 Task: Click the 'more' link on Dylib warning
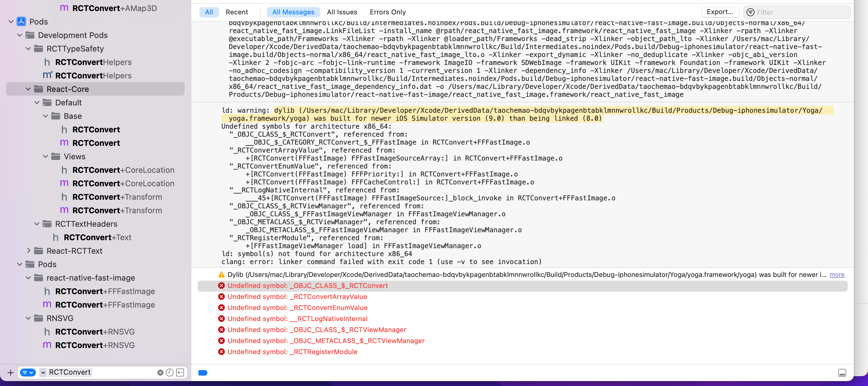837,274
